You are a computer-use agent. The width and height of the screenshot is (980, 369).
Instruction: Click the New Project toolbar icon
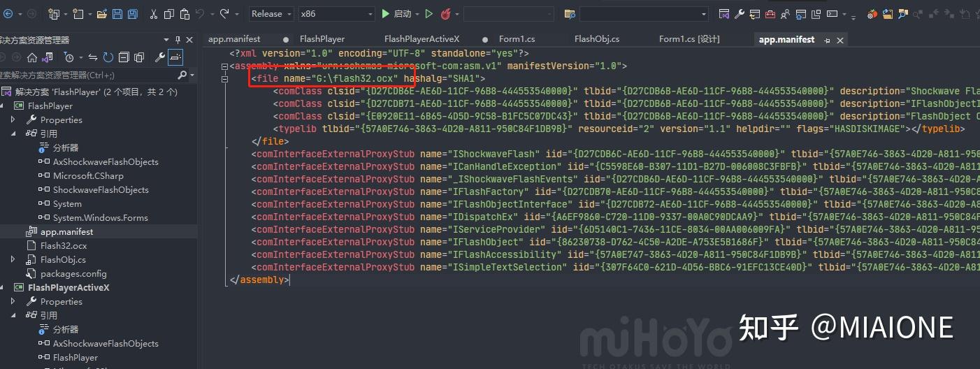(54, 14)
